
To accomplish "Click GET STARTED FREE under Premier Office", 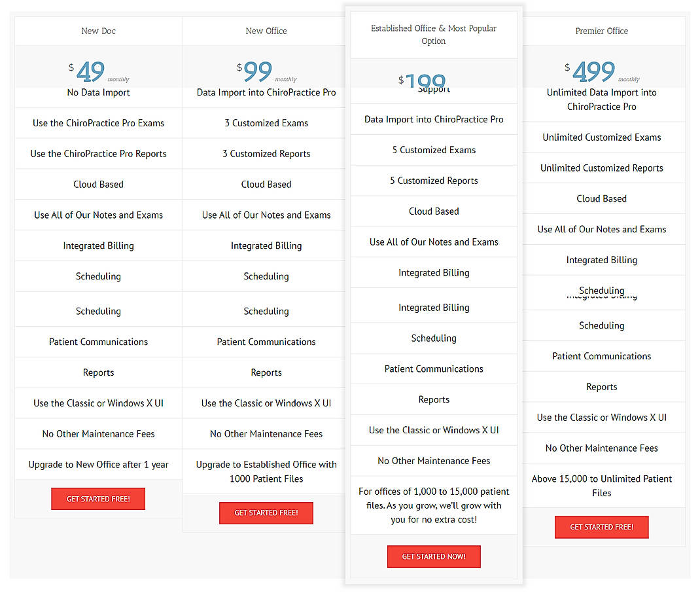I will click(601, 527).
